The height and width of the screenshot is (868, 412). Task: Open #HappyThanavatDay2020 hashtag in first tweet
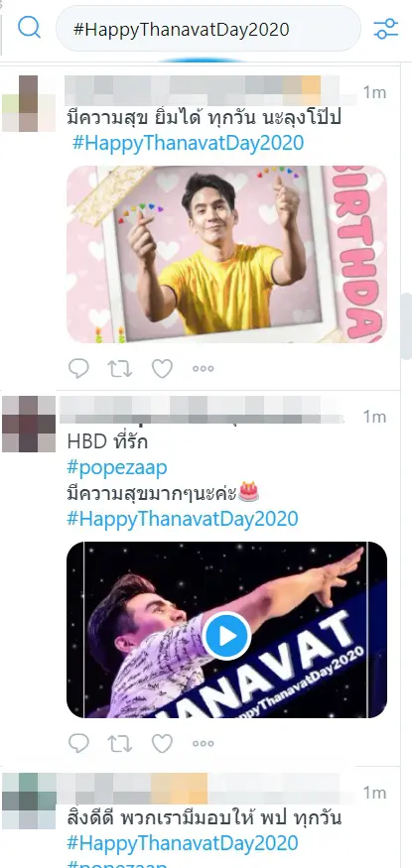(x=189, y=143)
